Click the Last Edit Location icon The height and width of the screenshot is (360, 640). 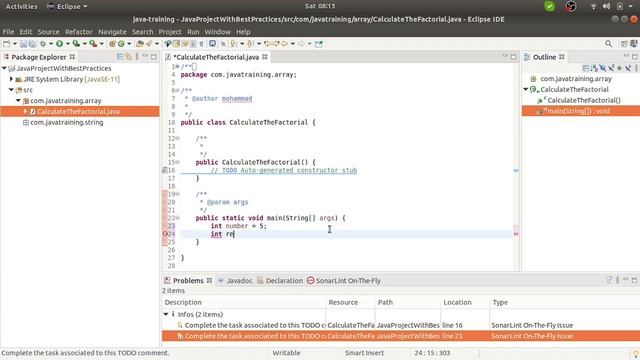267,44
